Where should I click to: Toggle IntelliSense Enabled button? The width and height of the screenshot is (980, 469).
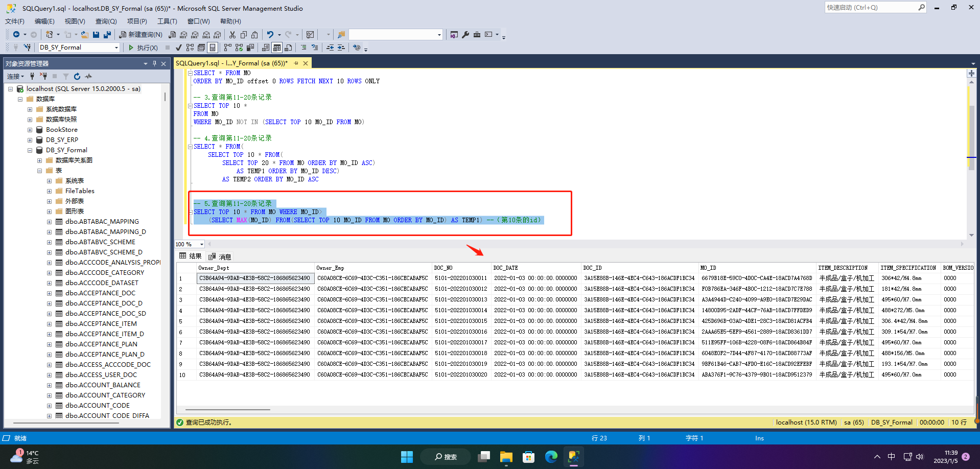coord(213,48)
